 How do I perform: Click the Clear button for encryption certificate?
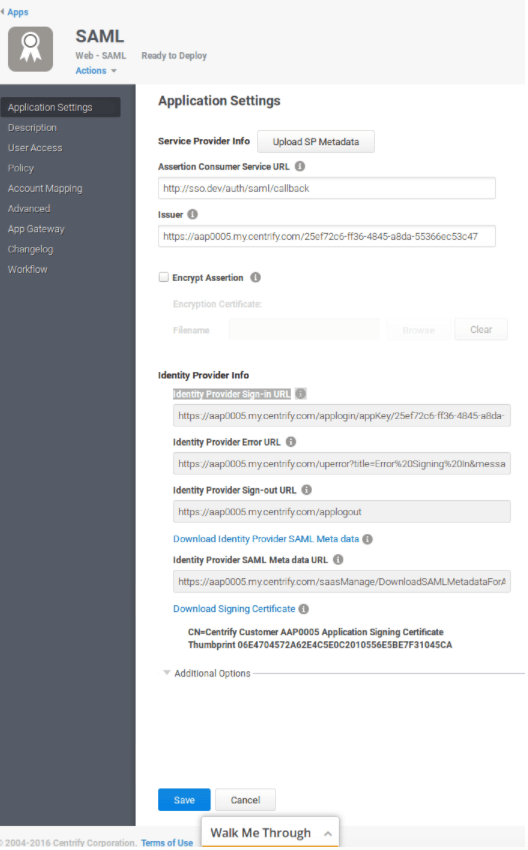481,330
